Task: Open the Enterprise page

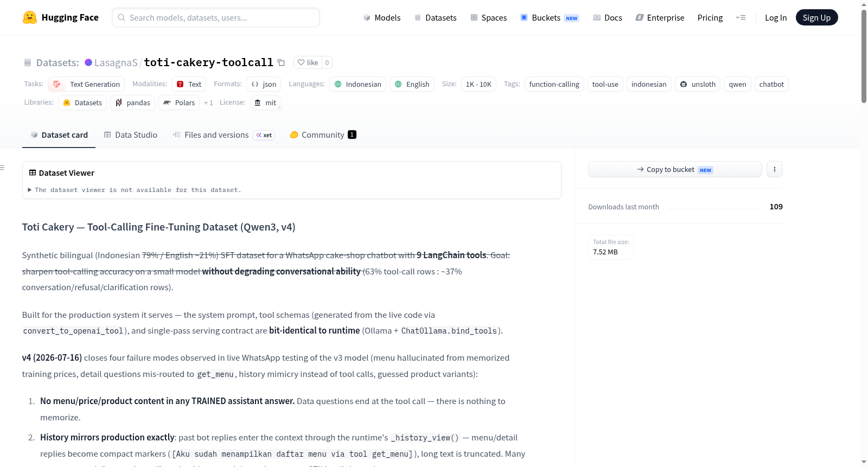Action: click(x=660, y=17)
